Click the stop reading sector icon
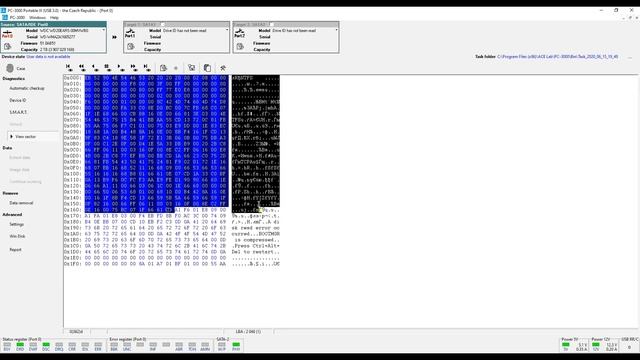 [x=107, y=67]
